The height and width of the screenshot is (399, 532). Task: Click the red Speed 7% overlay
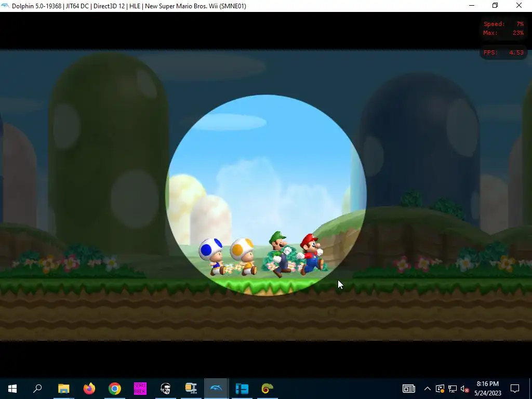(x=503, y=24)
